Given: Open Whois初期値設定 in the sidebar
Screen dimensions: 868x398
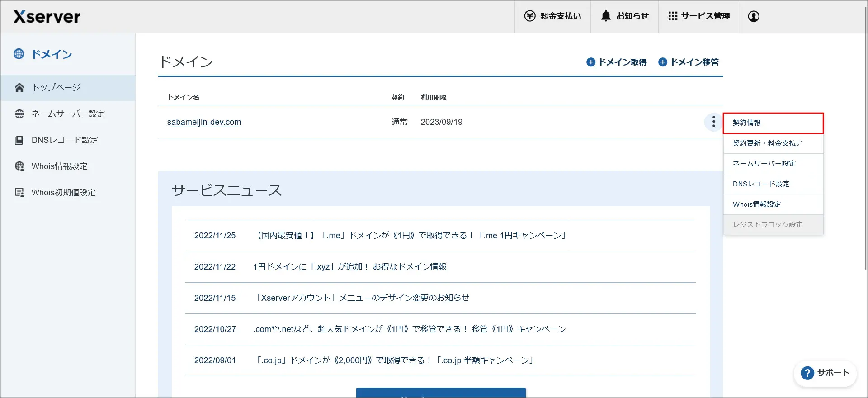Looking at the screenshot, I should tap(68, 193).
